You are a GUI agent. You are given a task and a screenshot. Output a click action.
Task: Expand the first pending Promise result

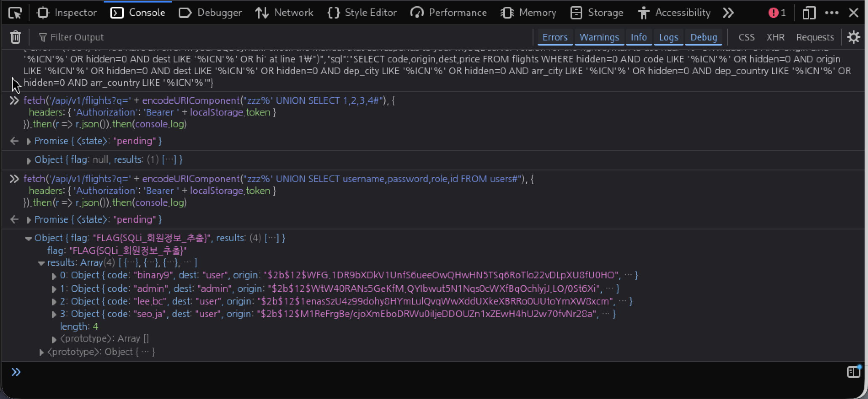click(29, 141)
